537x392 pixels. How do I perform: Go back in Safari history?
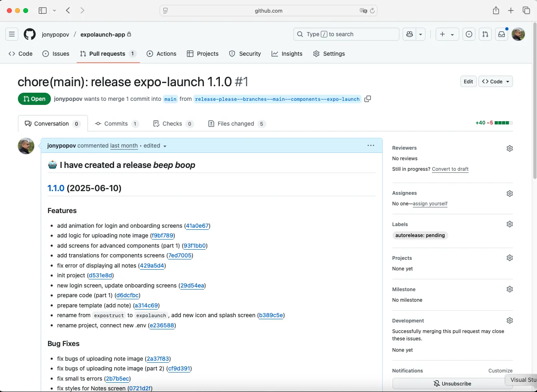coord(68,11)
